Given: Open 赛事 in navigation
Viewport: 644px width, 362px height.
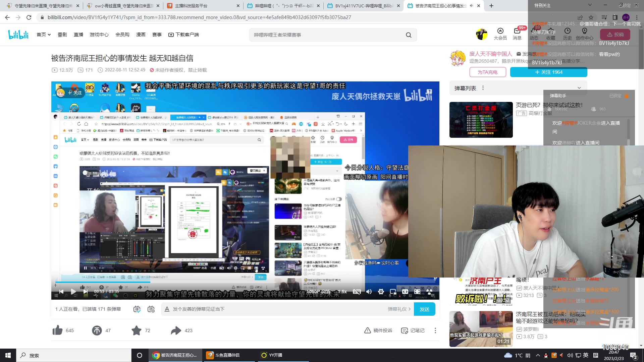Looking at the screenshot, I should click(157, 35).
